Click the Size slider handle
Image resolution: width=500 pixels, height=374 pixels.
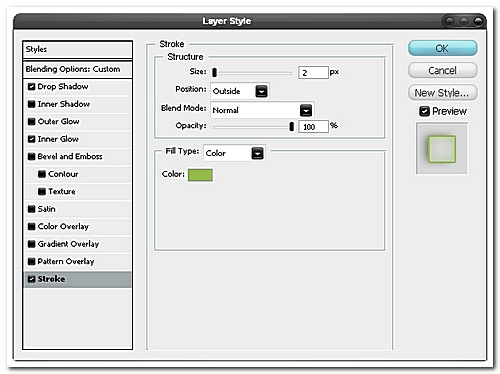click(215, 72)
